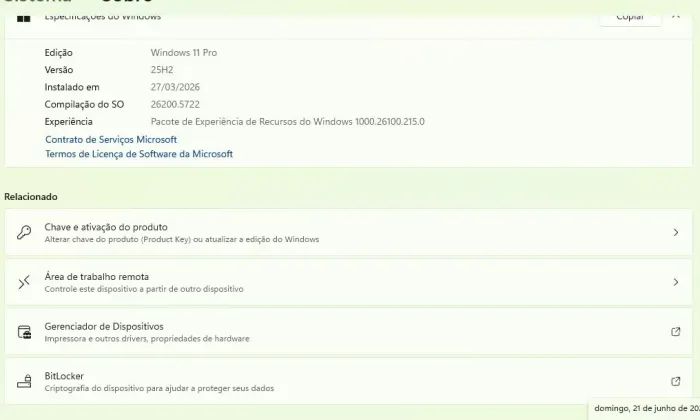Click the Compilação do SO label
This screenshot has height=420, width=700.
click(84, 104)
